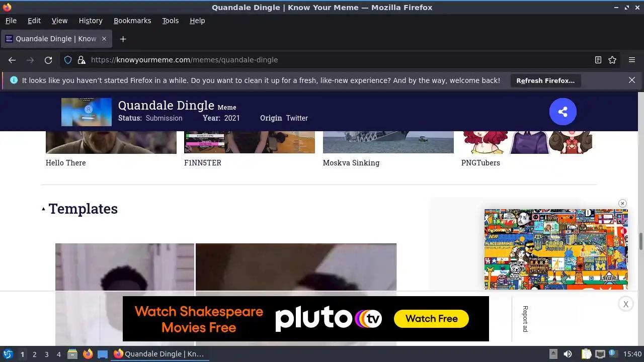Image resolution: width=644 pixels, height=362 pixels.
Task: Click the 15:40 clock in taskbar
Action: point(632,354)
